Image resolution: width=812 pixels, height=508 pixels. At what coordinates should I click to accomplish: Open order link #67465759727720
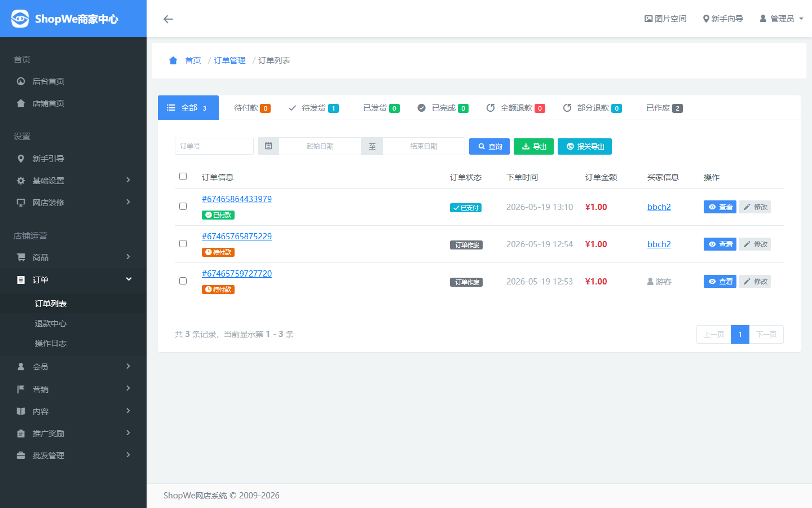pos(237,274)
